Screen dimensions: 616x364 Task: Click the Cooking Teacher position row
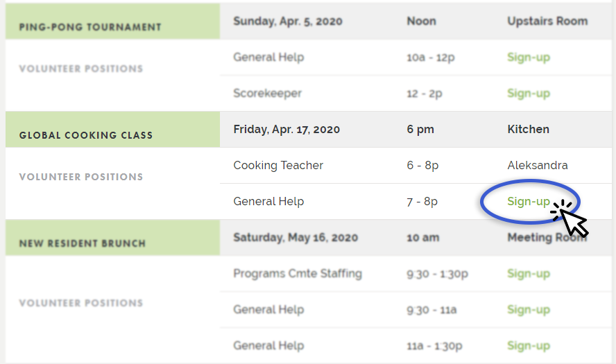[x=416, y=165]
